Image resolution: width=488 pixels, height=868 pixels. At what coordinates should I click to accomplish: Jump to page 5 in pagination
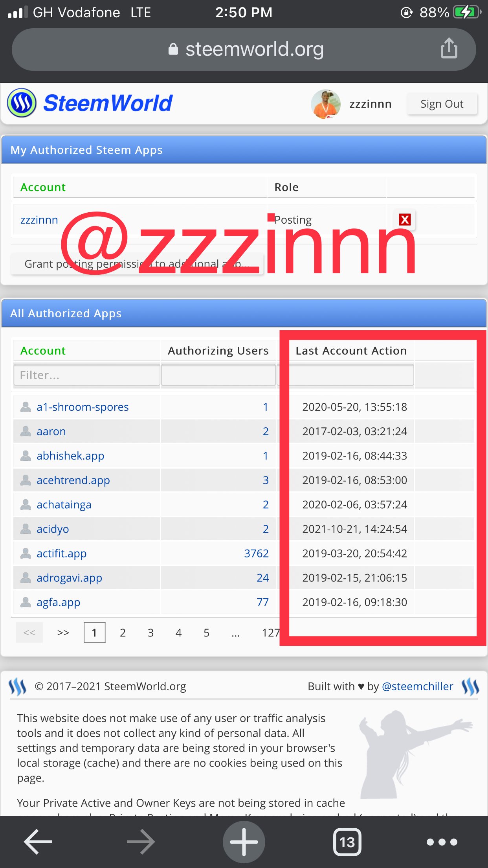click(206, 633)
